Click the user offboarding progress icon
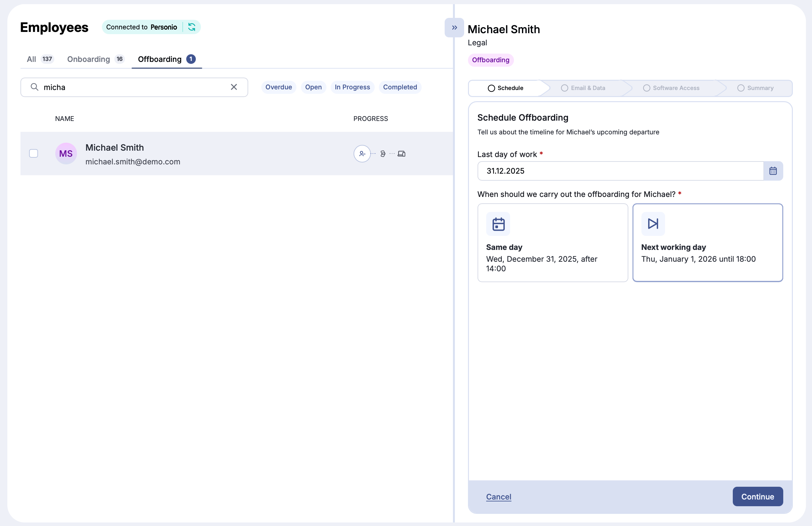The width and height of the screenshot is (812, 526). pos(362,154)
